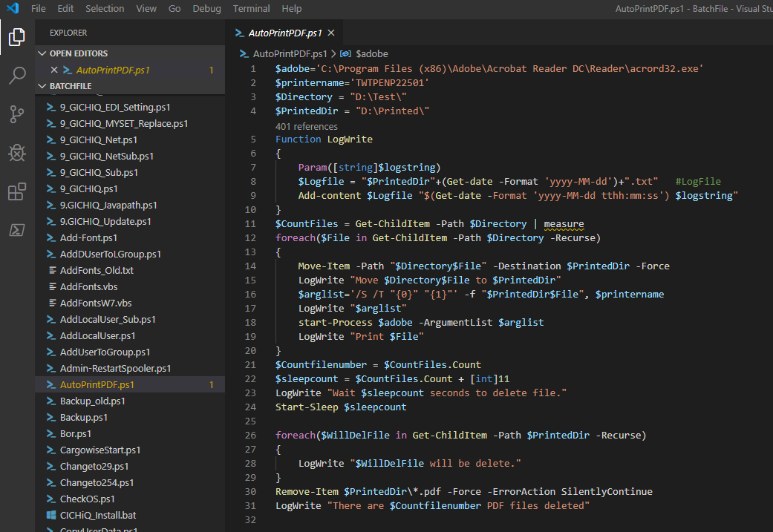Open the Edit menu
Screen dimensions: 773x532
(x=65, y=8)
